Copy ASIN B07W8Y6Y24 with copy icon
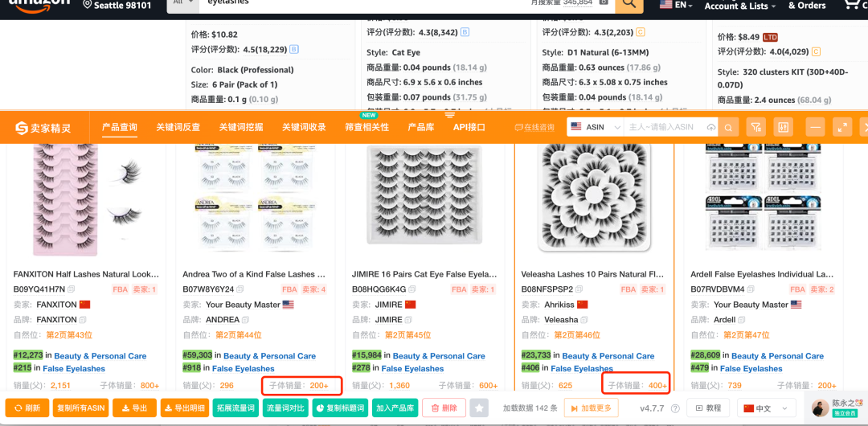This screenshot has height=426, width=868. (240, 289)
